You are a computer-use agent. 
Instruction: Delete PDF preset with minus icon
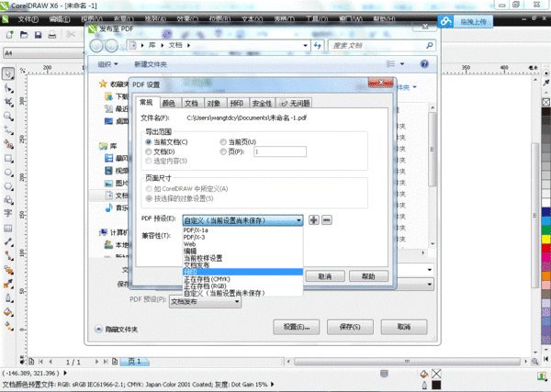(327, 220)
